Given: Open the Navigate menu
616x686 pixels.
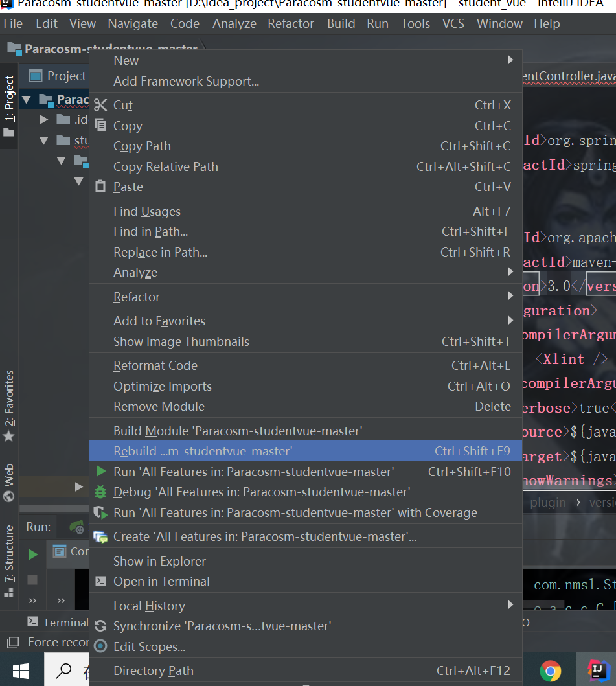Looking at the screenshot, I should click(133, 23).
